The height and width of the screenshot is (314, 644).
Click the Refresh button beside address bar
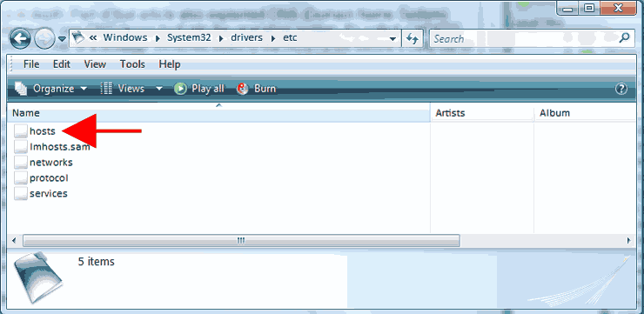[413, 38]
